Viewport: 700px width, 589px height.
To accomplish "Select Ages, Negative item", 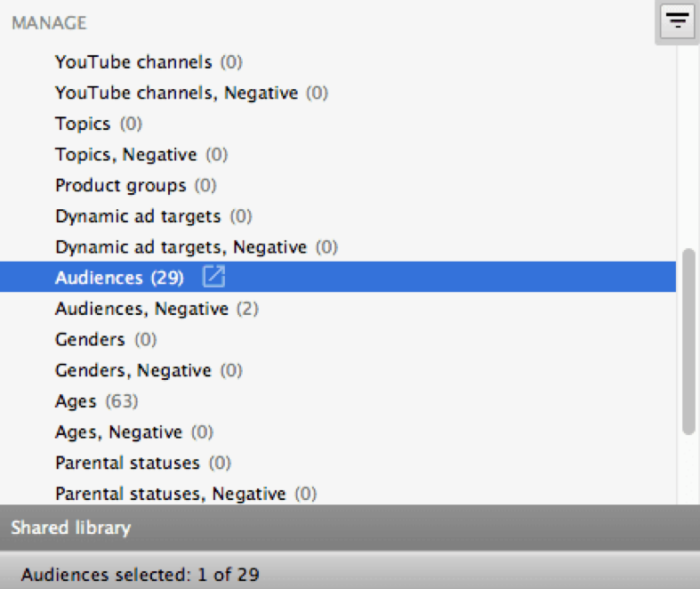I will pos(118,432).
